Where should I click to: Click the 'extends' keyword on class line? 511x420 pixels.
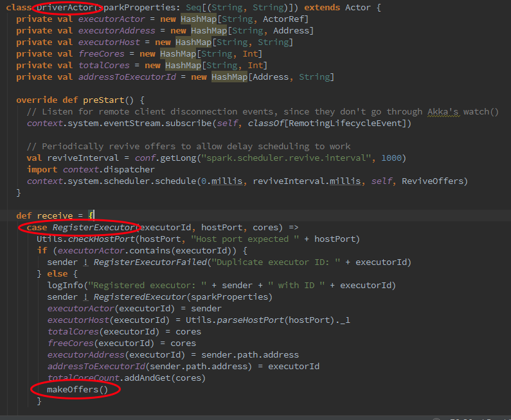(x=322, y=8)
